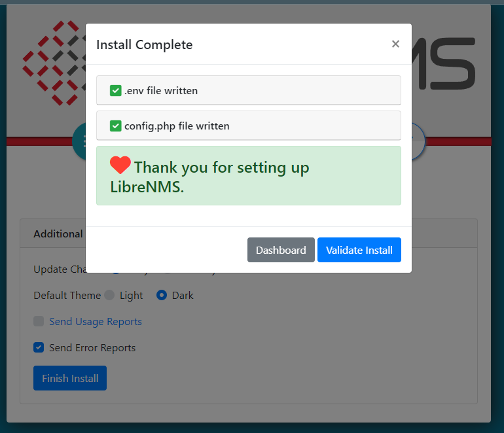Click the .env file written text

pyautogui.click(x=161, y=90)
